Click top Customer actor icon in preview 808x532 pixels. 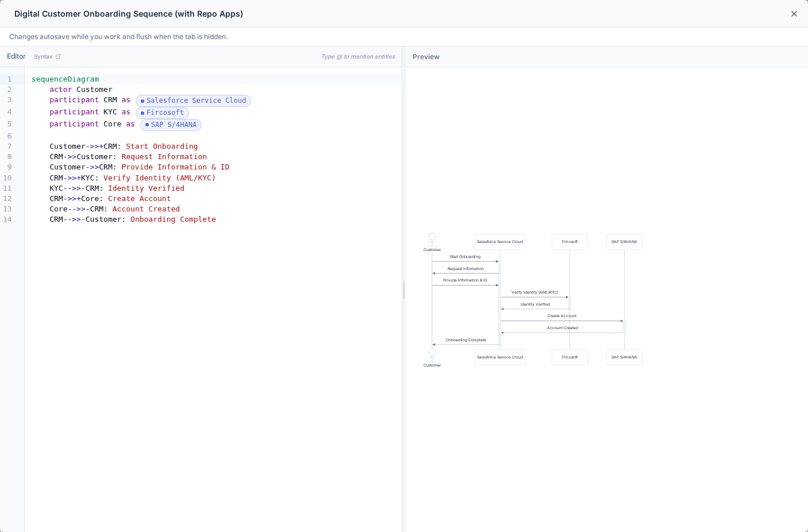[432, 240]
